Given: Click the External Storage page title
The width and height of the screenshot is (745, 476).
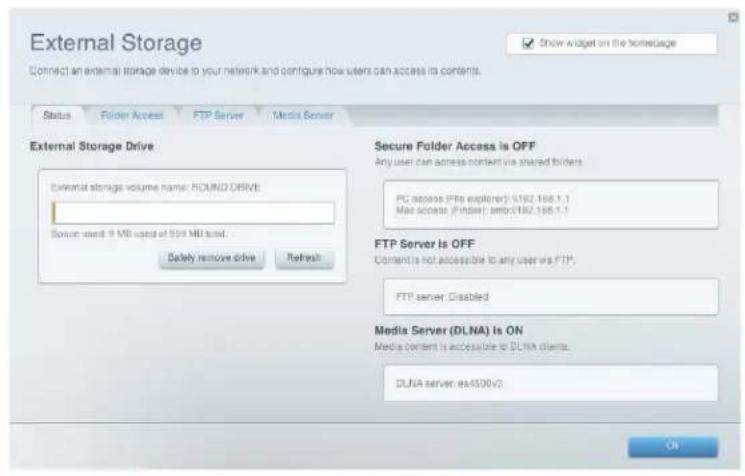Looking at the screenshot, I should (x=116, y=43).
